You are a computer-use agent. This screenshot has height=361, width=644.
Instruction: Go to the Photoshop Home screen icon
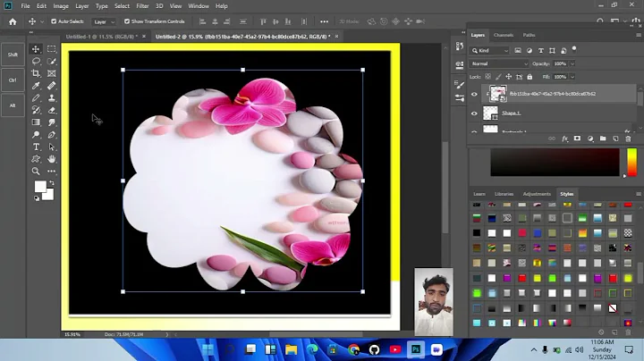pos(13,21)
